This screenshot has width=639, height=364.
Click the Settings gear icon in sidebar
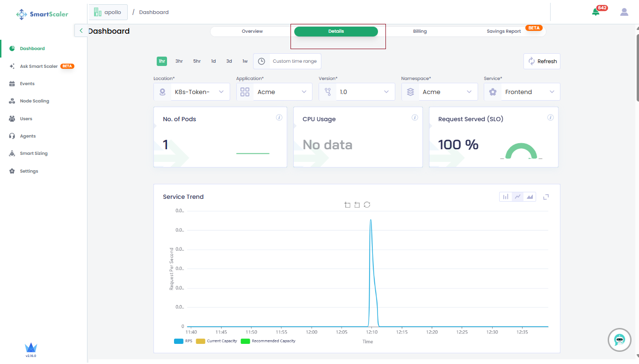[12, 171]
